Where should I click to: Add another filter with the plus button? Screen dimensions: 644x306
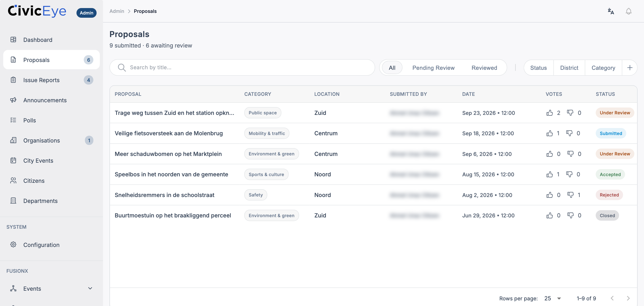click(630, 68)
